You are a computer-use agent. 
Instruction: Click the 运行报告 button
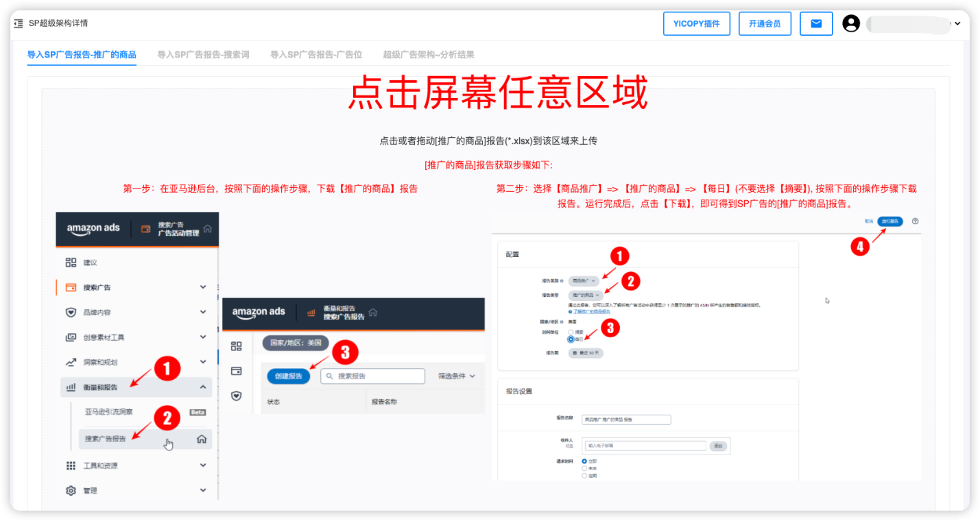[x=890, y=221]
